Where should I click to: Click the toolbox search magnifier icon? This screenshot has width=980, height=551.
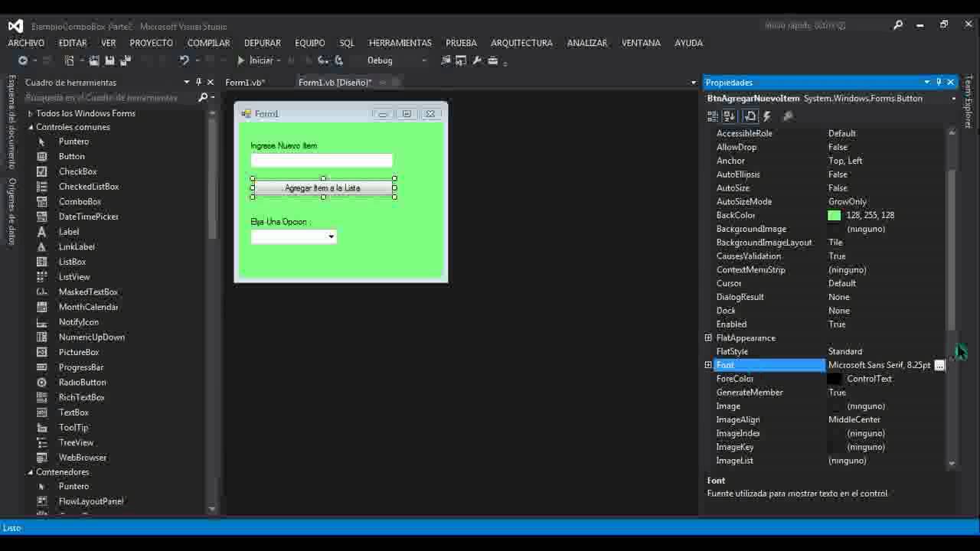203,97
